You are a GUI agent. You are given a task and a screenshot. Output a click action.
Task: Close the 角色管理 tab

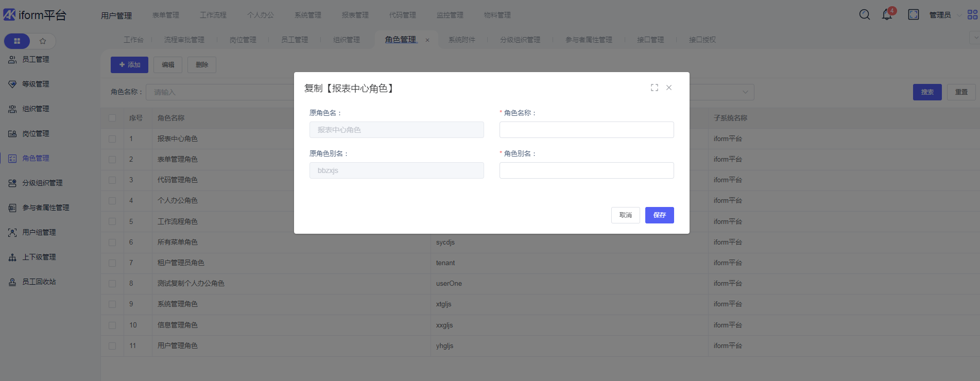coord(427,40)
